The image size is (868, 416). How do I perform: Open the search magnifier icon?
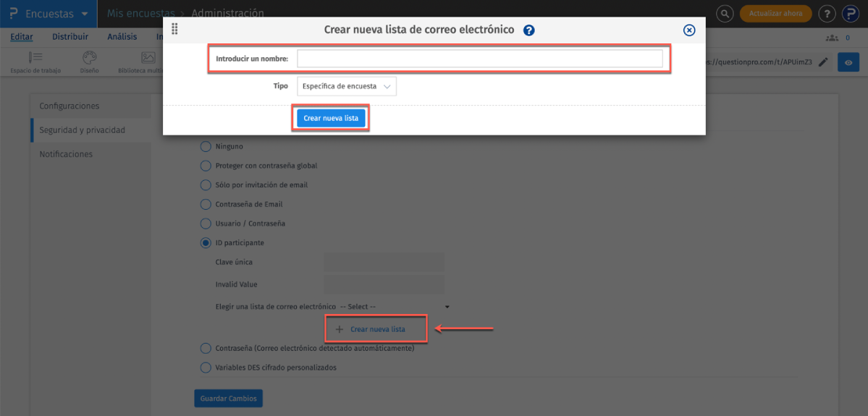coord(725,13)
